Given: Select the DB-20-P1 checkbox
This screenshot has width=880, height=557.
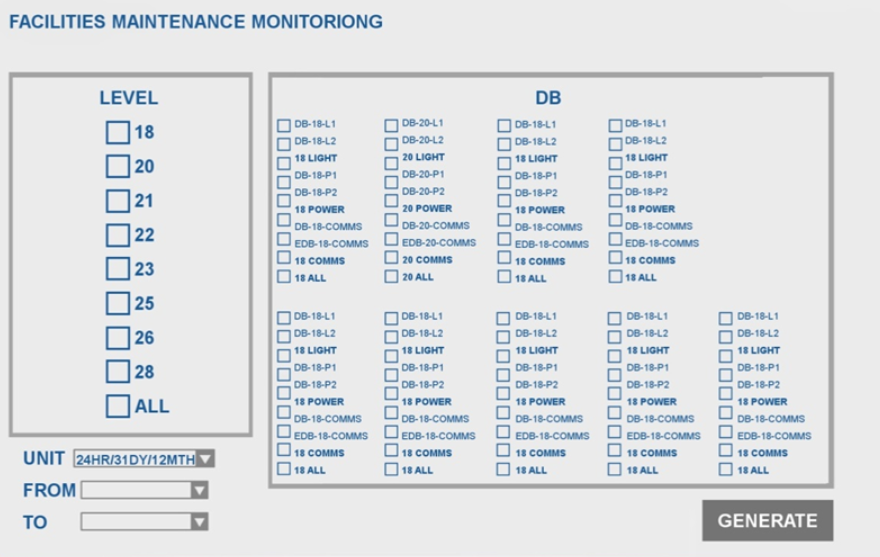Looking at the screenshot, I should 392,175.
